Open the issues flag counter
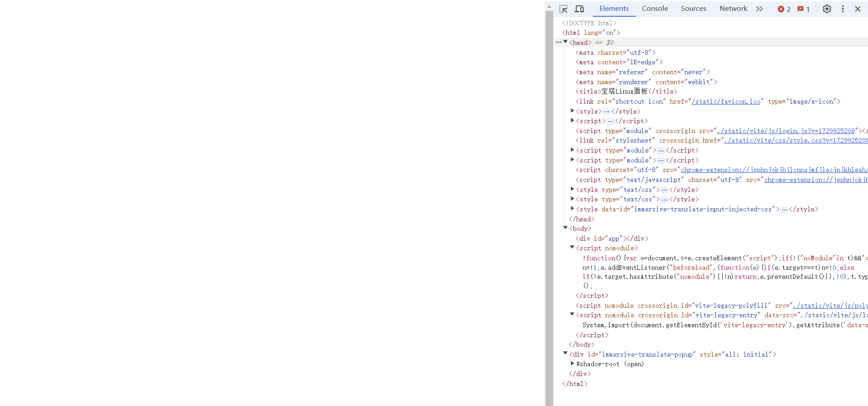This screenshot has height=406, width=868. [804, 9]
